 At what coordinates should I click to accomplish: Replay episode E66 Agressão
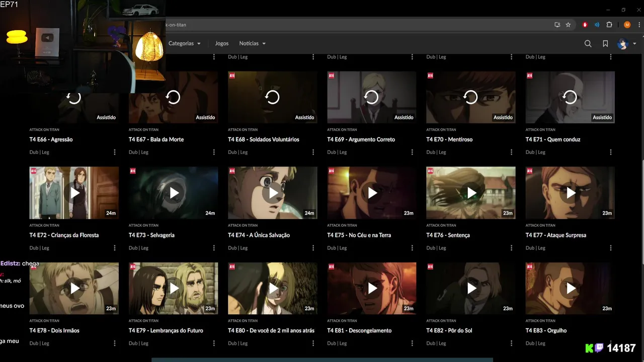(74, 97)
